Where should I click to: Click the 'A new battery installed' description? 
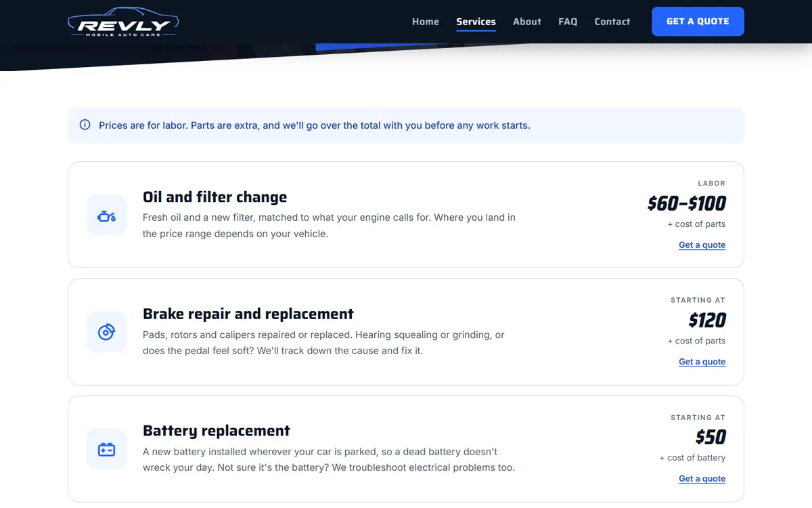329,459
